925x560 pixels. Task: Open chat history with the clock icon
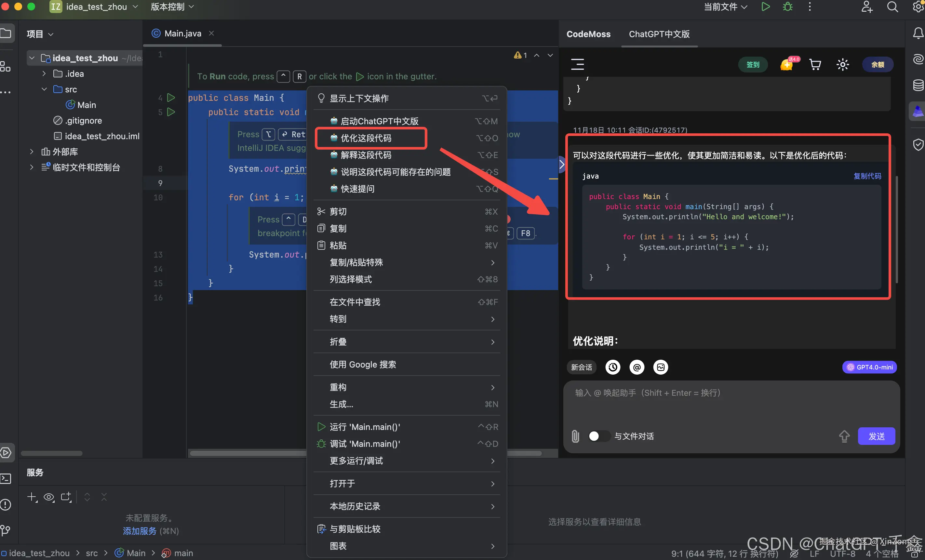(x=613, y=367)
